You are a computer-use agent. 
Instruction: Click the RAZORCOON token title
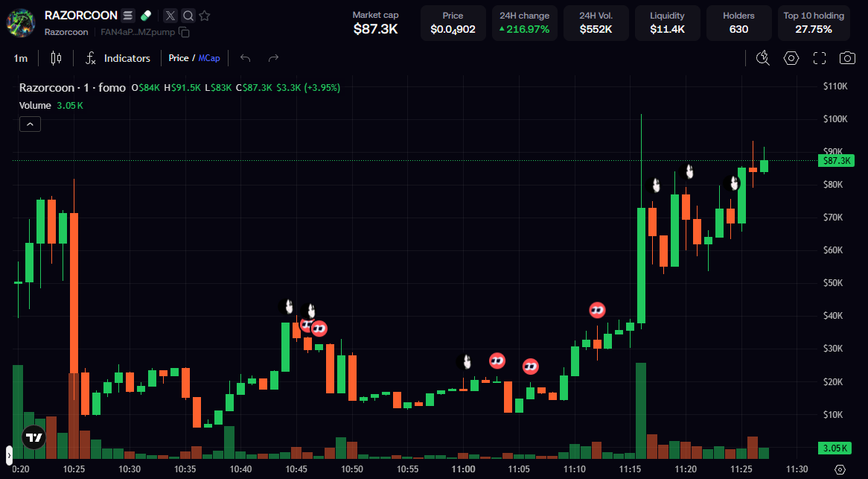[81, 16]
